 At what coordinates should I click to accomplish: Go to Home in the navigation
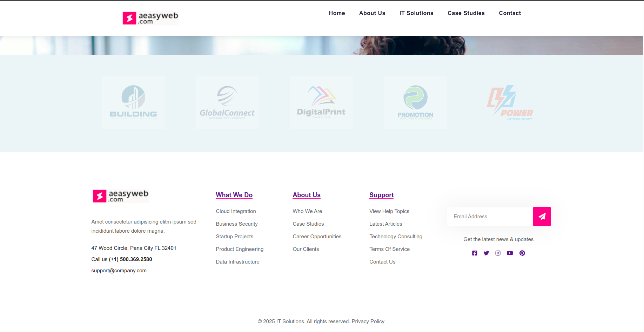coord(337,13)
